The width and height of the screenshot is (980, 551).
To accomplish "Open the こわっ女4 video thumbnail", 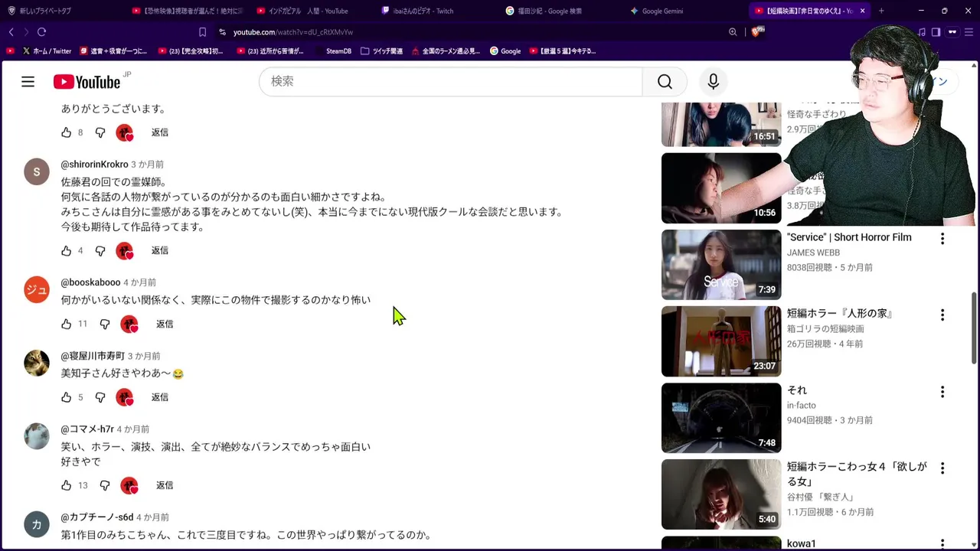I will click(x=721, y=494).
